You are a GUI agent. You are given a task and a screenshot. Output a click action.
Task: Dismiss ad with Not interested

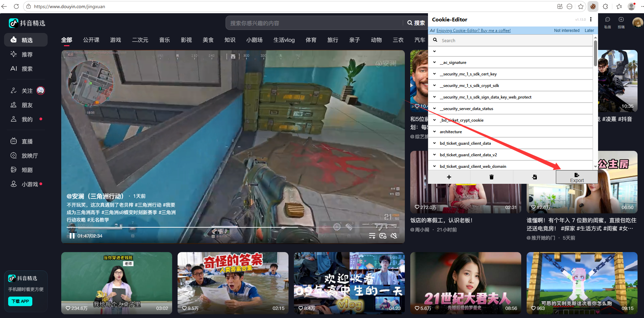pos(567,31)
